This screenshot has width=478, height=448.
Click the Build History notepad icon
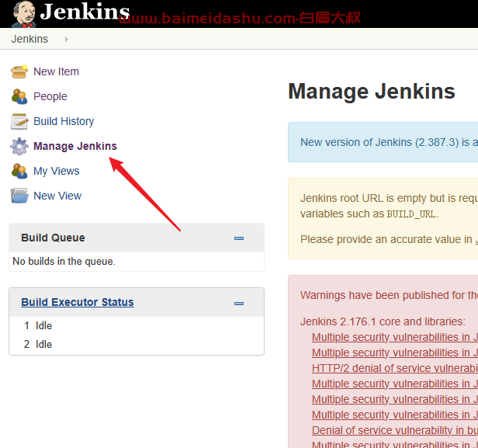(x=19, y=121)
